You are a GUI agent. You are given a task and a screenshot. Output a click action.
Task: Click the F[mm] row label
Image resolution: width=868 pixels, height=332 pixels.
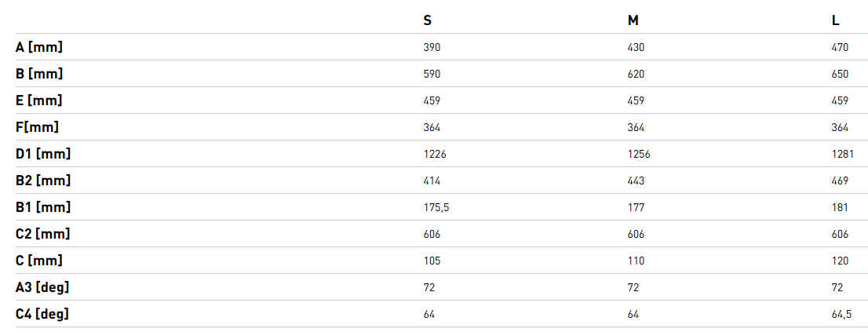[37, 127]
